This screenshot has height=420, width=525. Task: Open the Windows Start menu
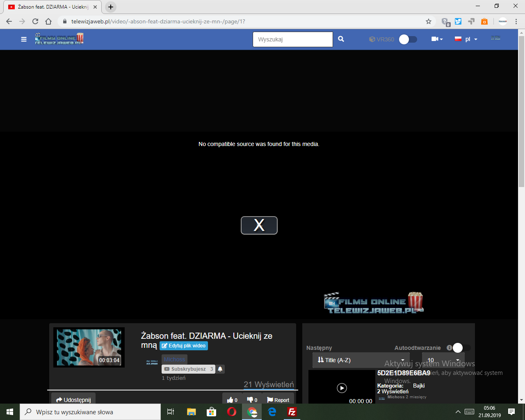[10, 412]
